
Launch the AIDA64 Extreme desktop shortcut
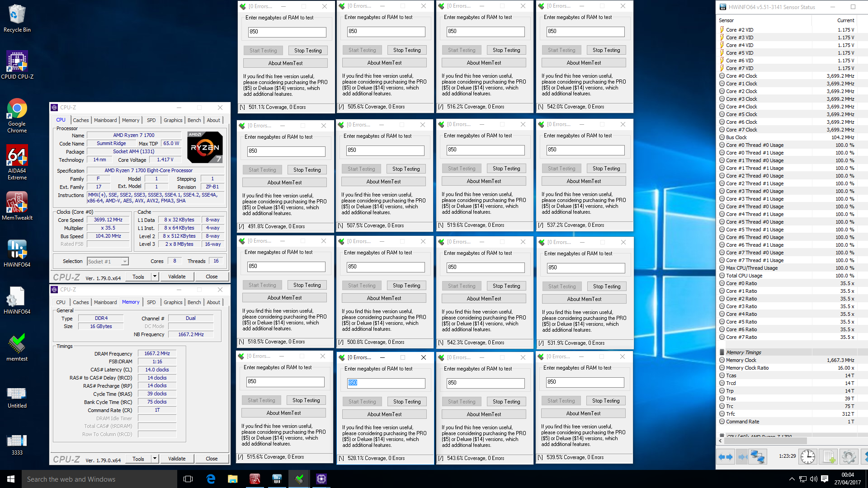17,163
